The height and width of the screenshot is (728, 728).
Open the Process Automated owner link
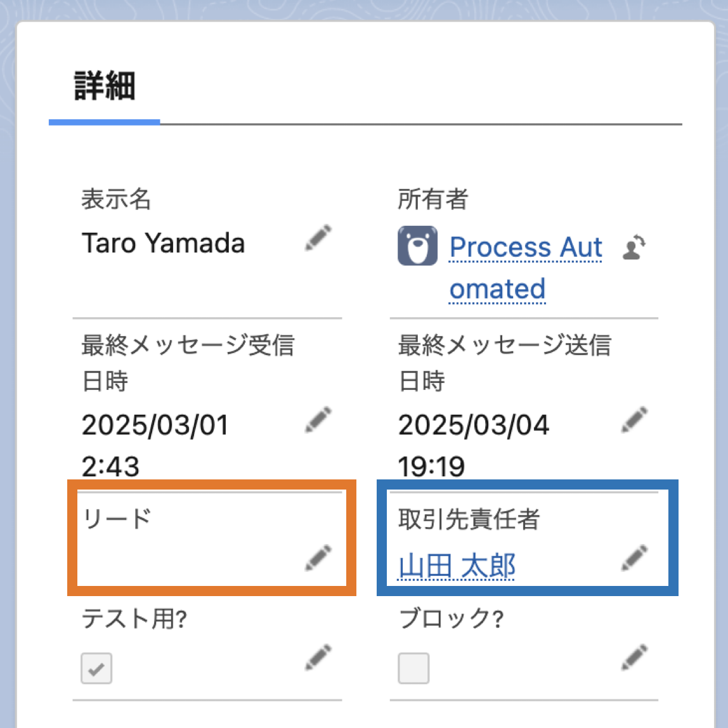tap(526, 247)
